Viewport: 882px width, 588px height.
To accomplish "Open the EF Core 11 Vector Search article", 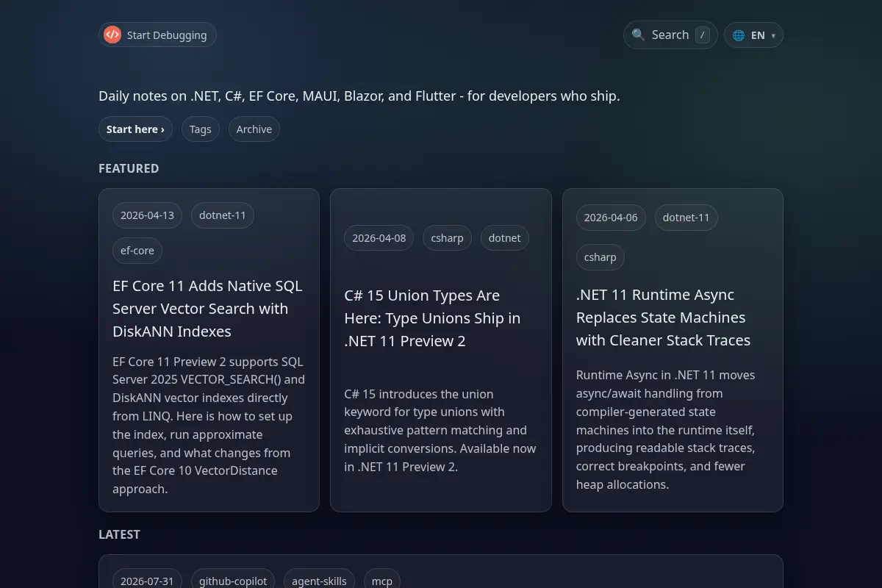I will pos(208,309).
